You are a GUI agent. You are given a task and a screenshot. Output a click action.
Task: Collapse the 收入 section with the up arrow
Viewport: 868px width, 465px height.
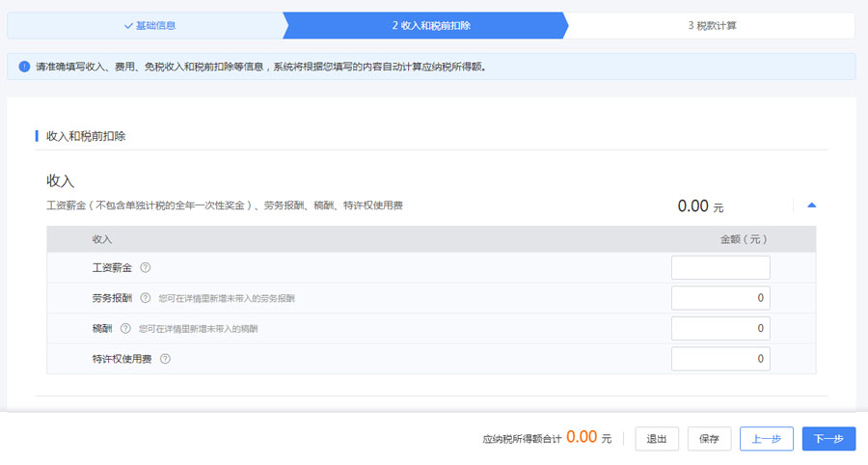coord(811,205)
